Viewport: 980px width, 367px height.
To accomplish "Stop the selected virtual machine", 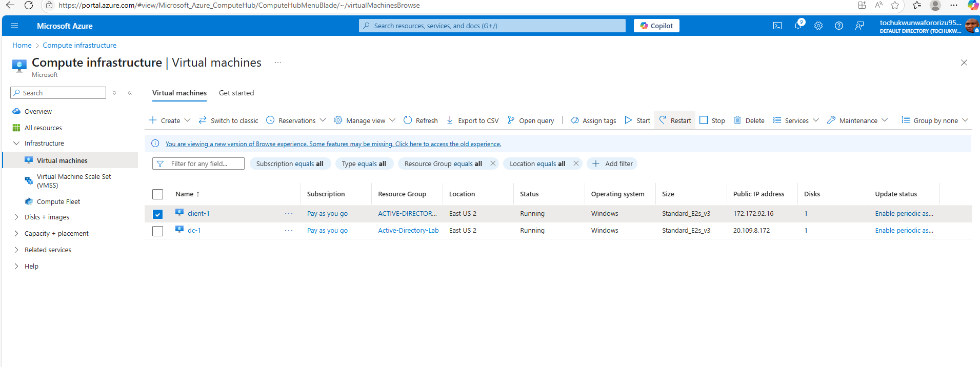I will coord(712,120).
